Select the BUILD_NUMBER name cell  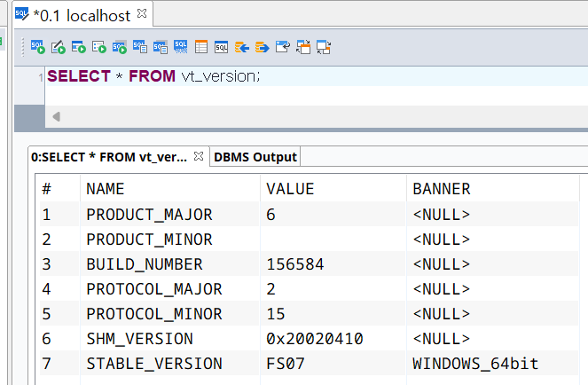click(x=170, y=263)
